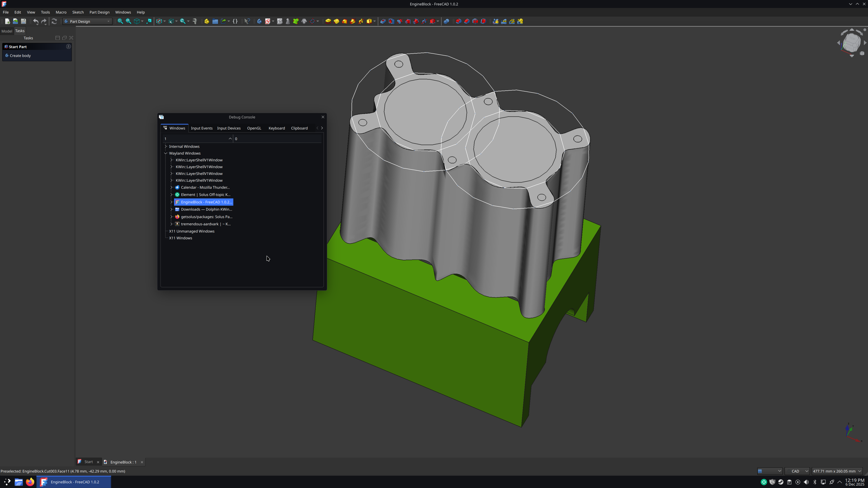The width and height of the screenshot is (868, 488).
Task: Open Firefox from the taskbar
Action: (x=30, y=482)
